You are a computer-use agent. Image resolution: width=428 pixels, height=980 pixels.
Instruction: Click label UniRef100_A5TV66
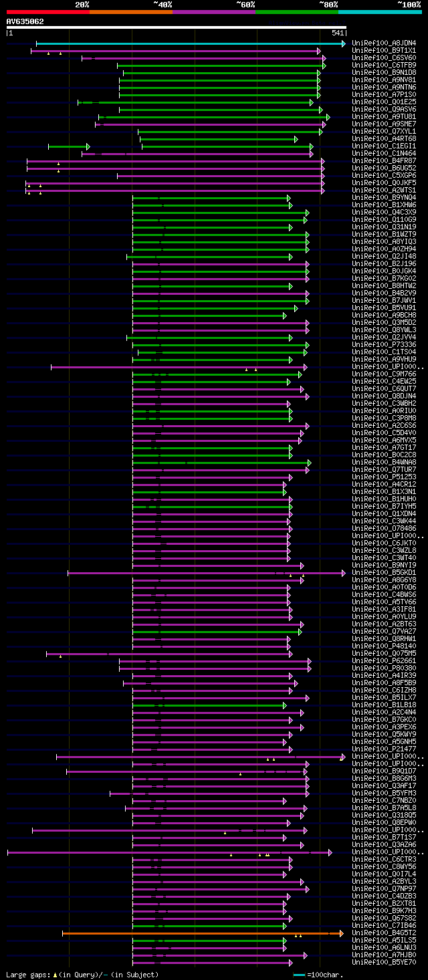coord(384,602)
